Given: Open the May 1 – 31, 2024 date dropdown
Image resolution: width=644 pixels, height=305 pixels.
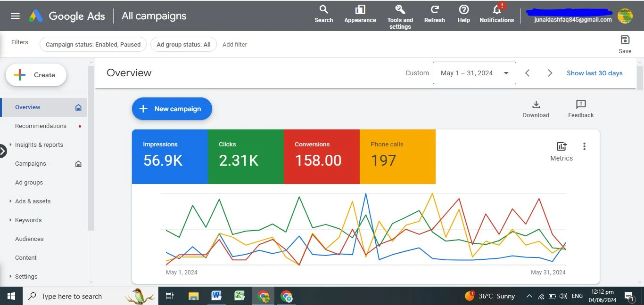Looking at the screenshot, I should pos(474,73).
